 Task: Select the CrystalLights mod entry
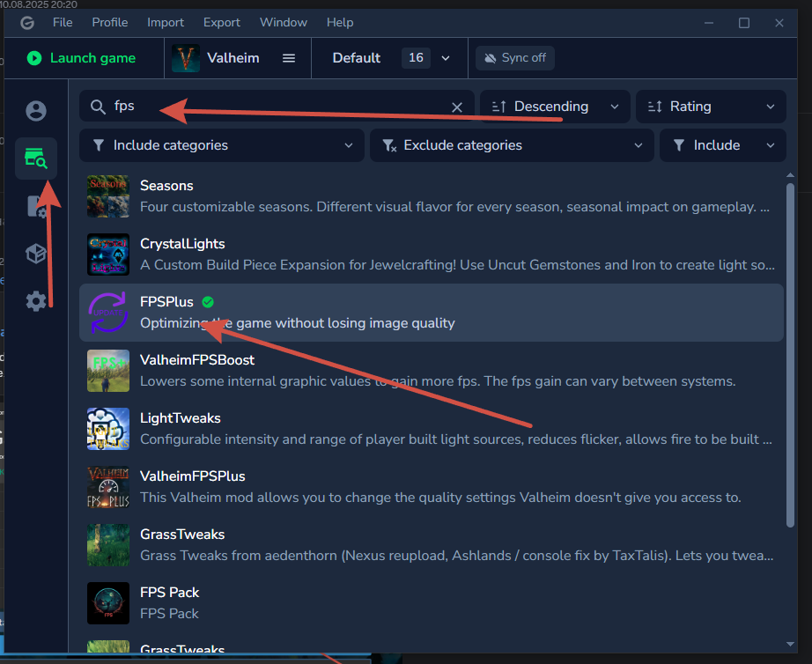[x=432, y=255]
